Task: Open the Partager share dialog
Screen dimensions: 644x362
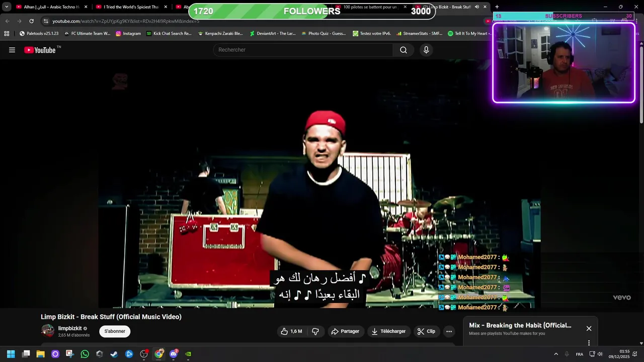Action: click(346, 331)
